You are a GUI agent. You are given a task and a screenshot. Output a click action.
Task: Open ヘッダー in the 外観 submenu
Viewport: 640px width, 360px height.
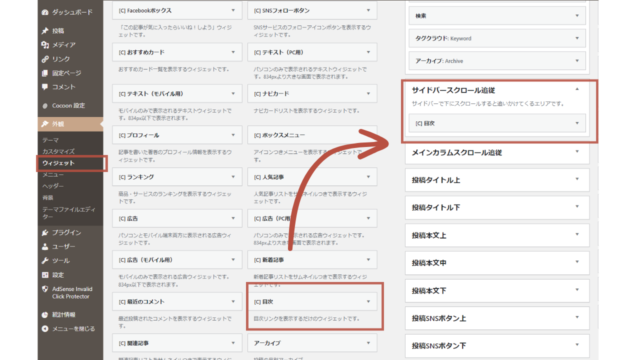pyautogui.click(x=53, y=186)
